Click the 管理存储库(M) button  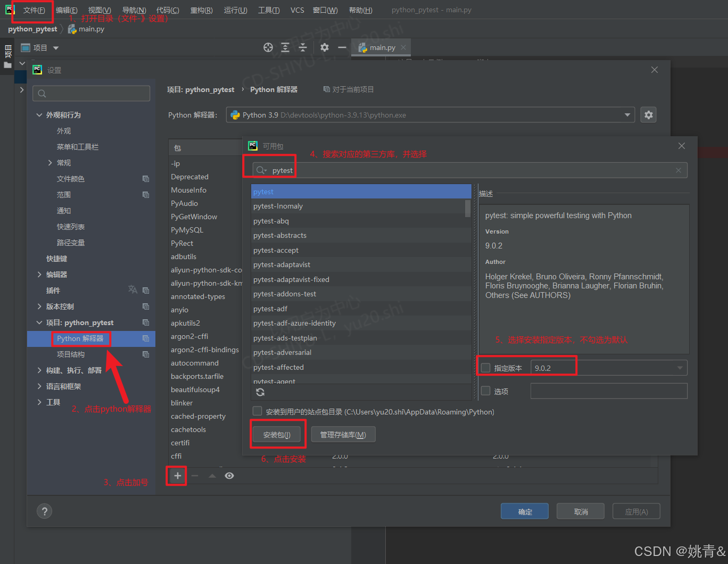[343, 435]
